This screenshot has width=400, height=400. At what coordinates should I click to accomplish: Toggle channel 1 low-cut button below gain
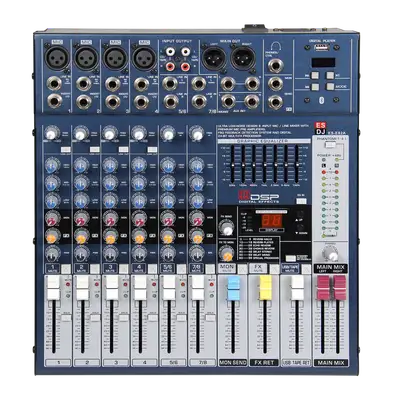pyautogui.click(x=66, y=149)
